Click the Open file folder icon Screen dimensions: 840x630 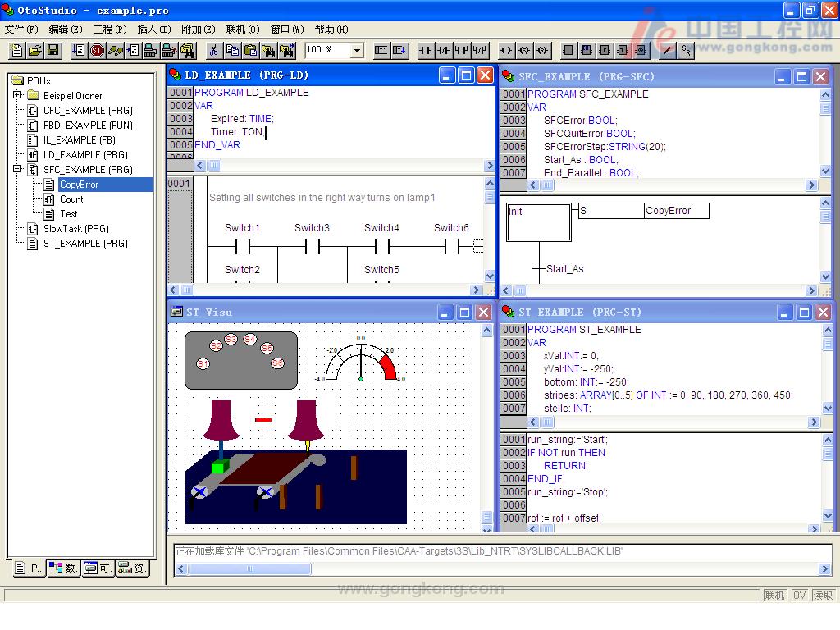point(35,51)
